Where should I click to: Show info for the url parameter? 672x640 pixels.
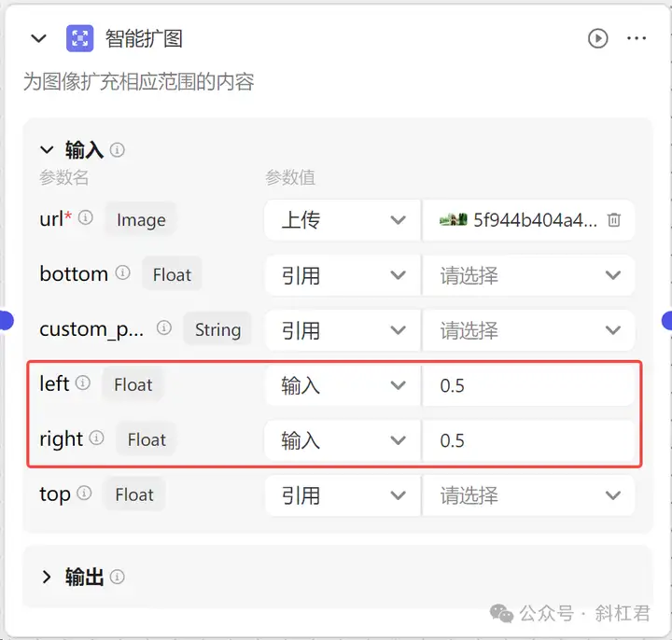[x=86, y=217]
